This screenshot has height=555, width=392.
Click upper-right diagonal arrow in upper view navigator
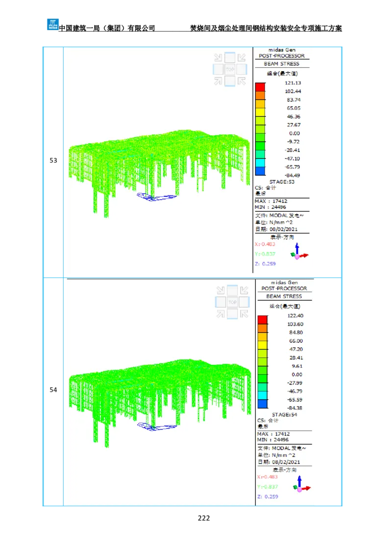tap(242, 58)
